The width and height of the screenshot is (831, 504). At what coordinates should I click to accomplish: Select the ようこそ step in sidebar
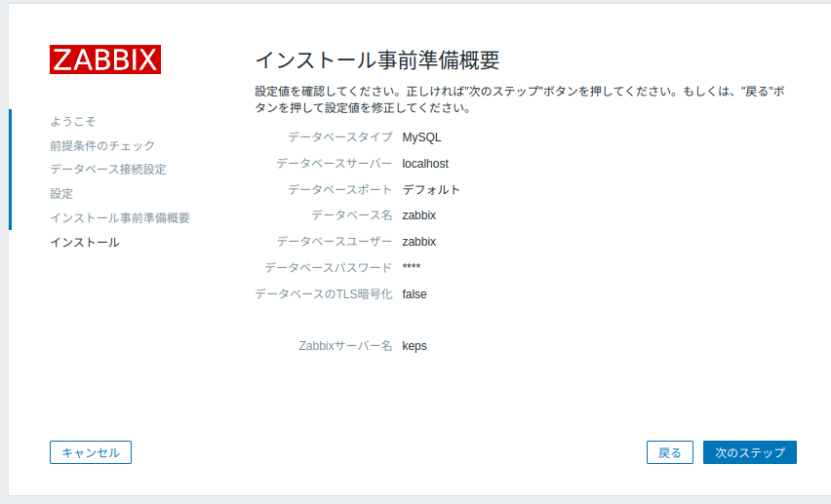(73, 121)
